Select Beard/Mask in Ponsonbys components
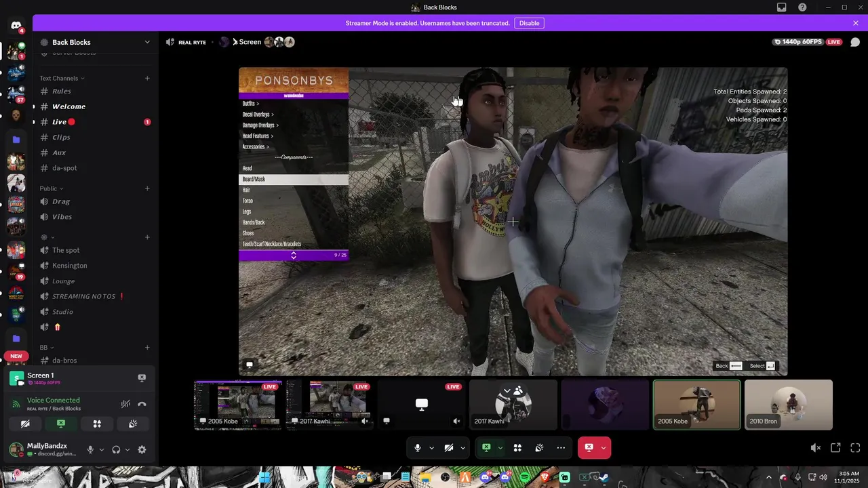Image resolution: width=868 pixels, height=488 pixels. tap(294, 180)
